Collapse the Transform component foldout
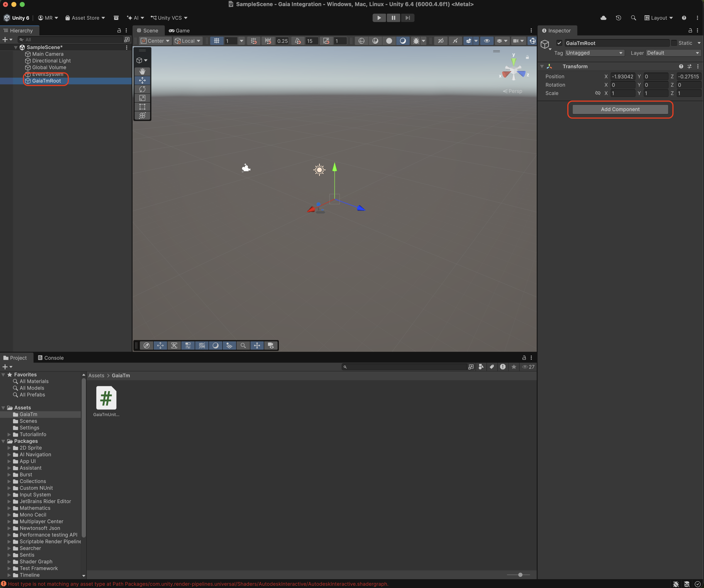 pyautogui.click(x=542, y=66)
